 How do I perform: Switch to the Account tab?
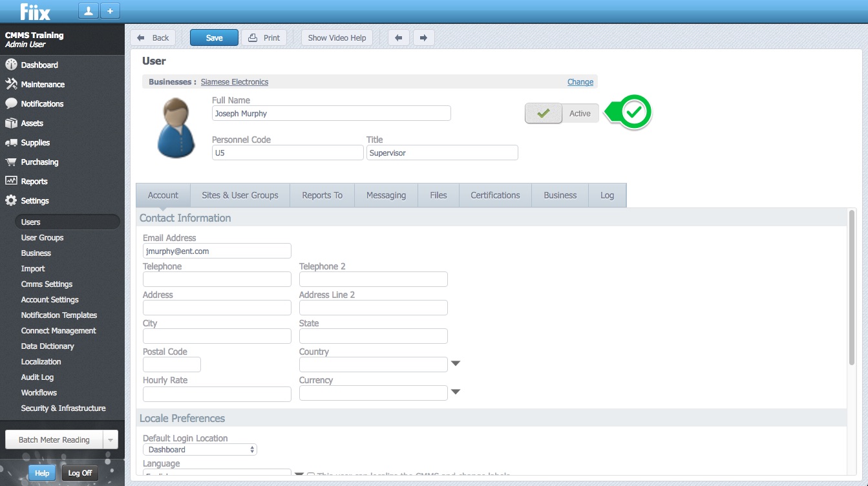[x=163, y=195]
